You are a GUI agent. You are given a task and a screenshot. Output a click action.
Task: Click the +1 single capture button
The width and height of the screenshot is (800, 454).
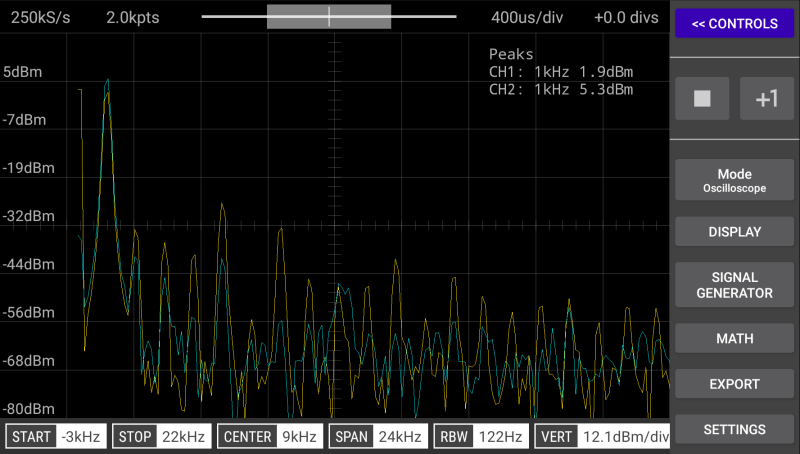[766, 98]
